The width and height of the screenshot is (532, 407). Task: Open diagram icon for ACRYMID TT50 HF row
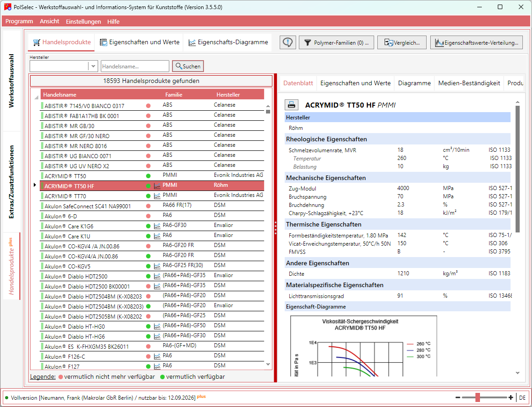pos(157,185)
